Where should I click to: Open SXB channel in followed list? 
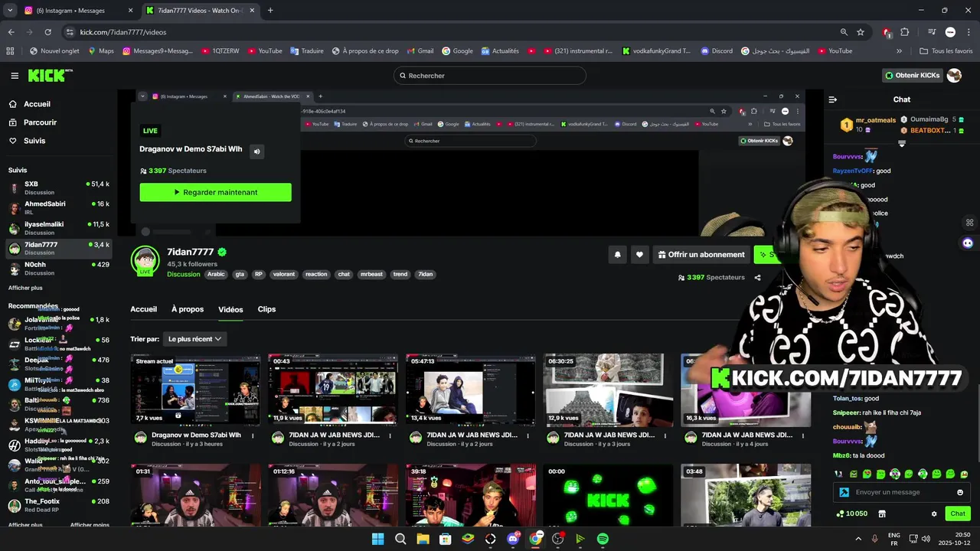coord(59,187)
